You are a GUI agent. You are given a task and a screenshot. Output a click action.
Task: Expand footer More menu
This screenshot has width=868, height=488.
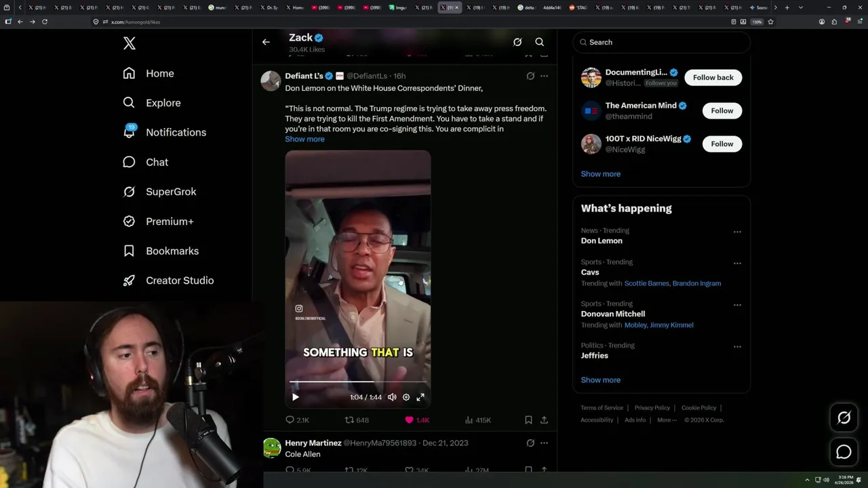tap(666, 420)
